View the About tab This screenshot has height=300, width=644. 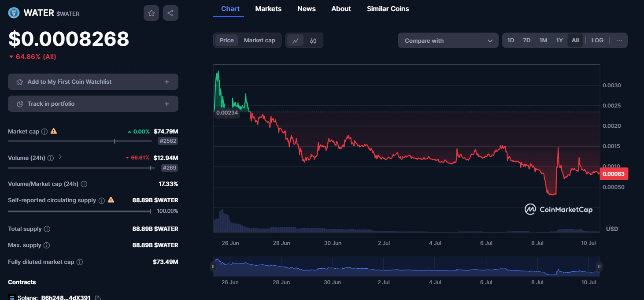[x=341, y=9]
